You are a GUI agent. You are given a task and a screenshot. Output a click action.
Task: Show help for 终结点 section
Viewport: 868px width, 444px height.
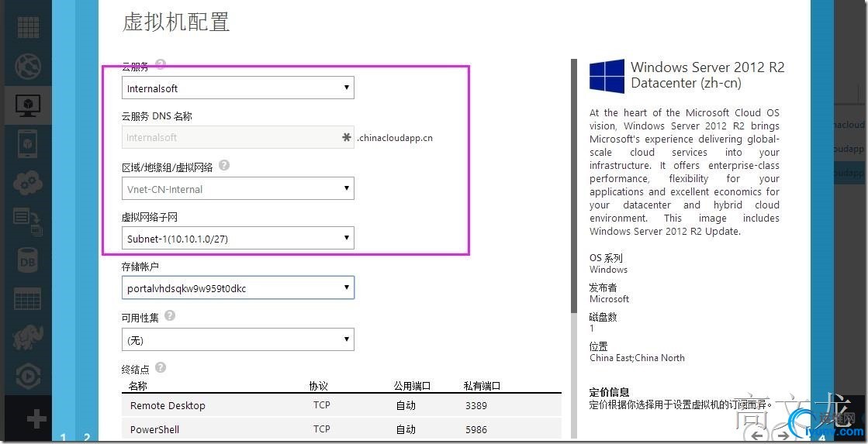point(161,367)
